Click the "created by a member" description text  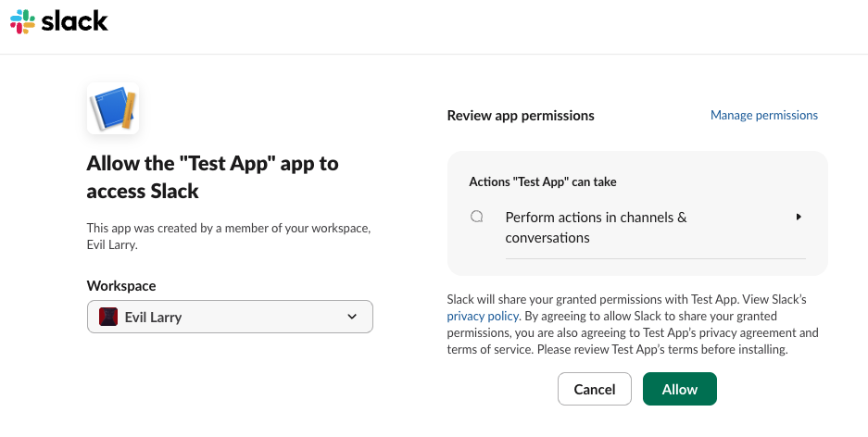(228, 235)
